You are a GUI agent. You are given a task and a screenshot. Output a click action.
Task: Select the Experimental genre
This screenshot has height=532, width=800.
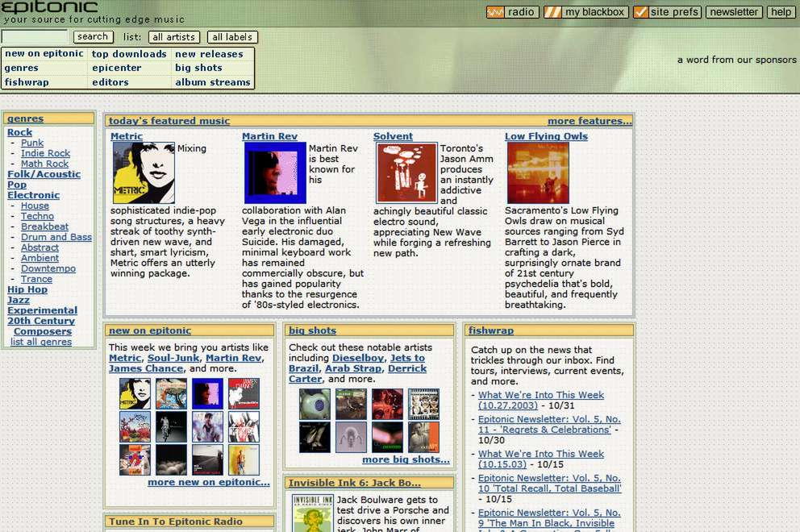point(43,310)
